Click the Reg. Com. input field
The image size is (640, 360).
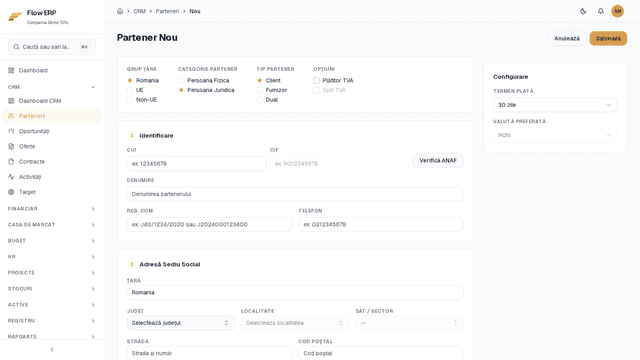[209, 224]
